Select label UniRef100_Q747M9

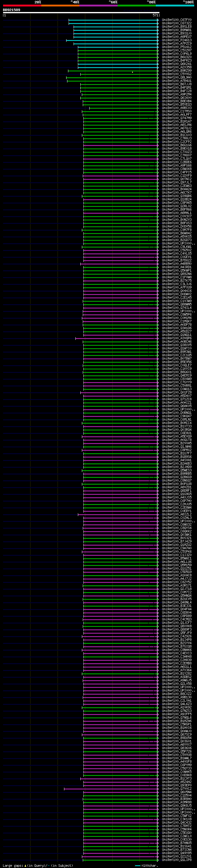pyautogui.click(x=177, y=118)
